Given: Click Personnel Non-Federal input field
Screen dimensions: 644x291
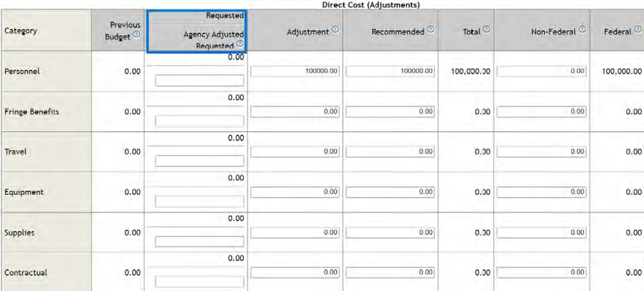Looking at the screenshot, I should (x=541, y=71).
